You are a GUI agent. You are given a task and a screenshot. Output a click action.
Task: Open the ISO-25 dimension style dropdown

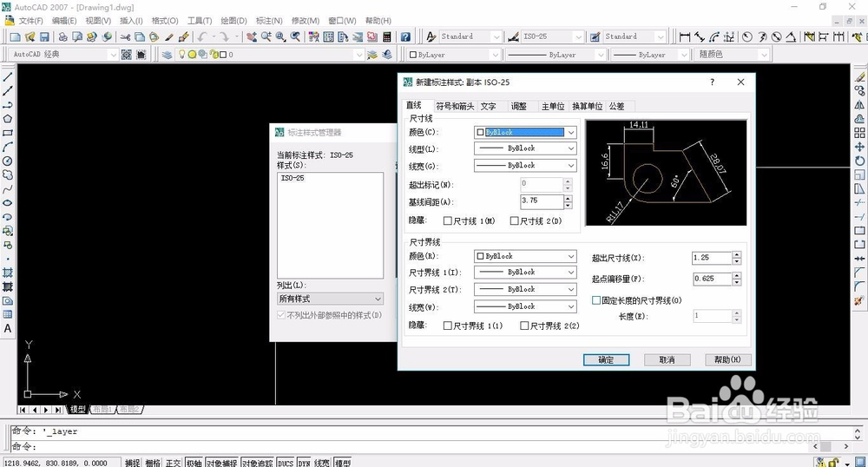[551, 36]
